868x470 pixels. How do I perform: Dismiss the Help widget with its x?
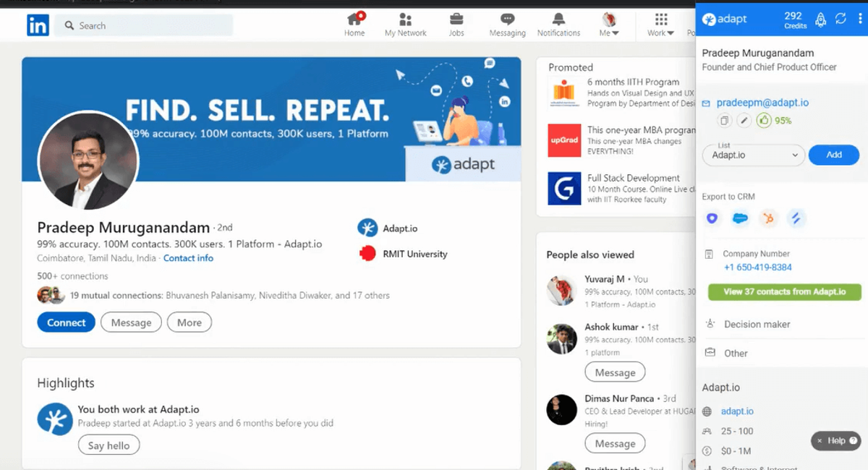click(820, 440)
